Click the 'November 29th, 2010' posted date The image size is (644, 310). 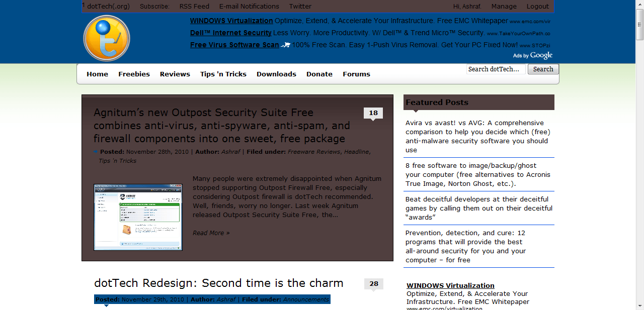[x=152, y=299]
